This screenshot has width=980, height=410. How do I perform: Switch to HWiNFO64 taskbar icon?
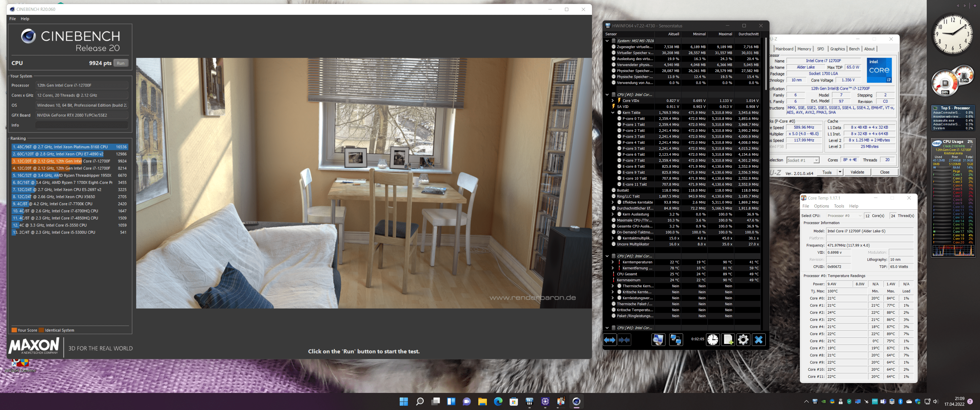pyautogui.click(x=529, y=402)
